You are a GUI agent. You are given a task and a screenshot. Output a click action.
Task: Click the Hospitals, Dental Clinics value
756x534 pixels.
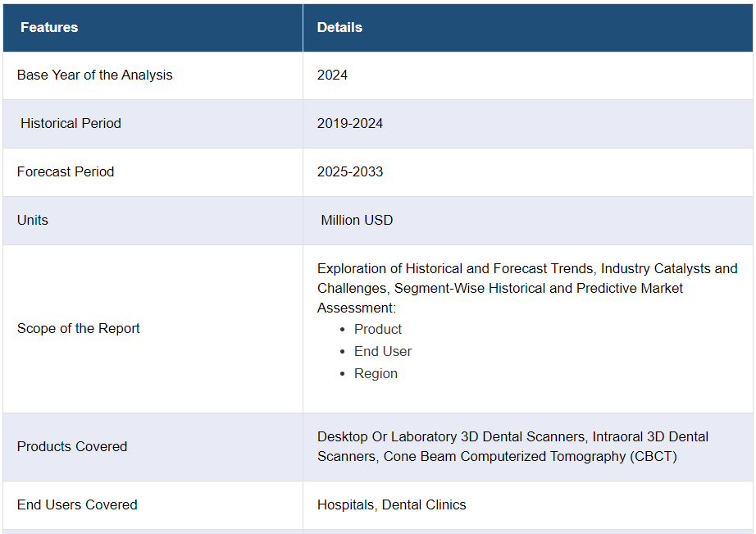(391, 504)
